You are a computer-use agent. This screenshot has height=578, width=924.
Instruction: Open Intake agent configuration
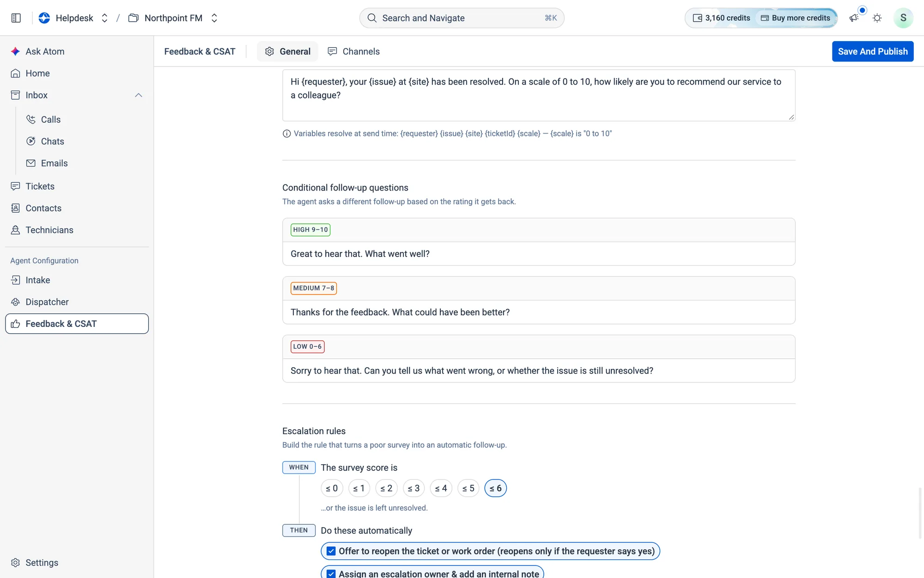click(x=77, y=280)
